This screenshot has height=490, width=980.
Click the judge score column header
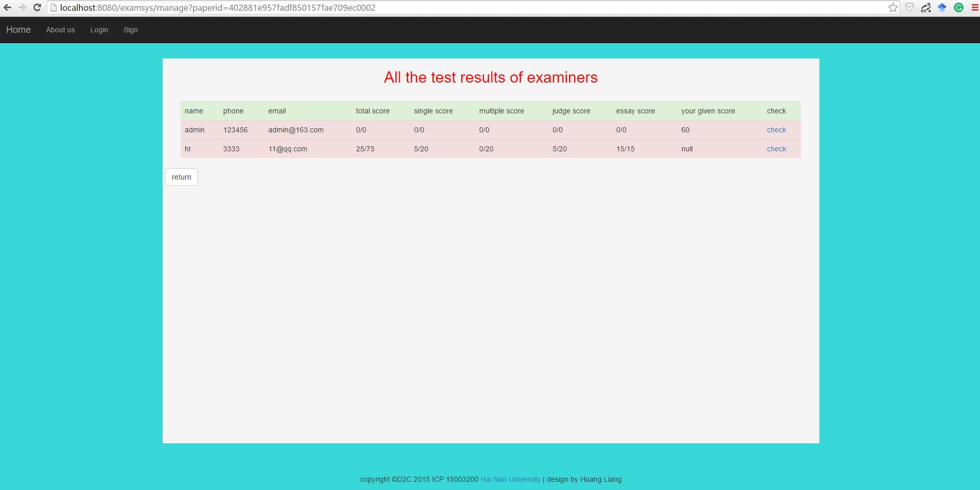(x=572, y=111)
